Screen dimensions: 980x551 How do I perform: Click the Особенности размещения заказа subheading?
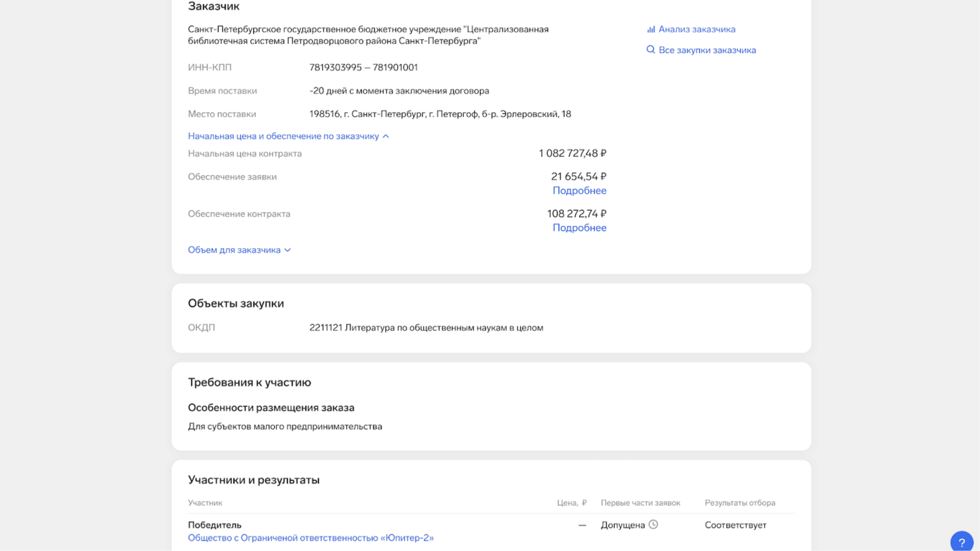271,408
